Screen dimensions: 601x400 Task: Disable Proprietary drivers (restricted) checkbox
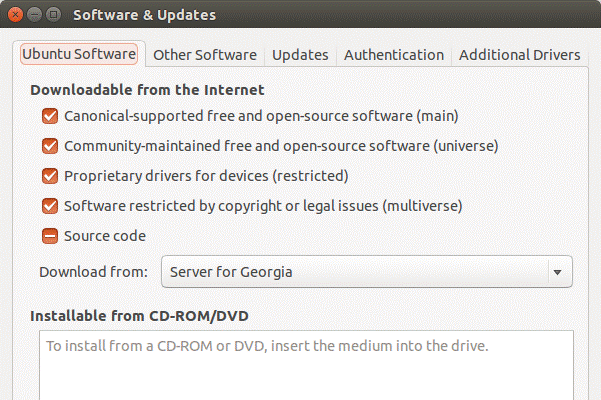[x=50, y=176]
